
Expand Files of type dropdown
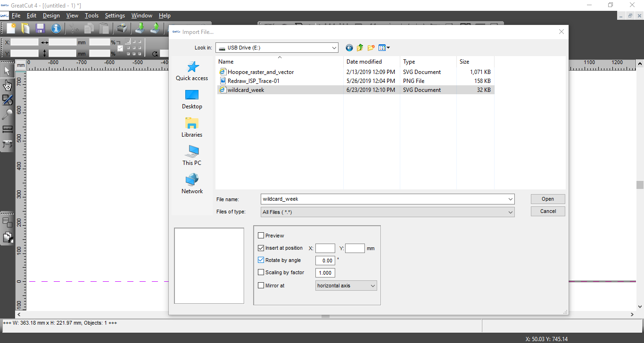[x=511, y=212]
